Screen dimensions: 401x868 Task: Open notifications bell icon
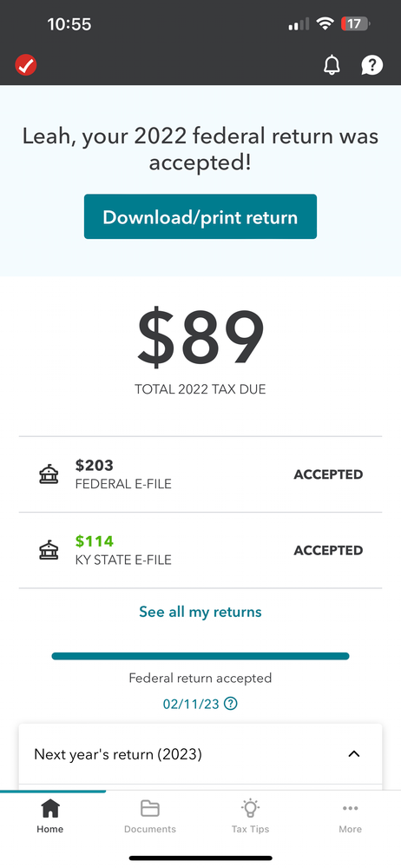(x=332, y=65)
